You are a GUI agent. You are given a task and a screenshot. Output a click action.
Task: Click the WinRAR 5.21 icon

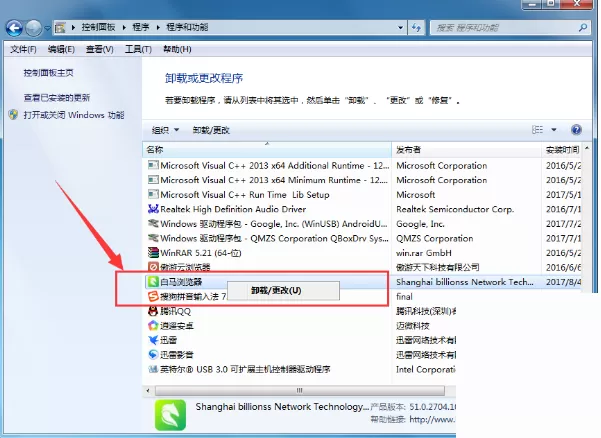pos(153,253)
